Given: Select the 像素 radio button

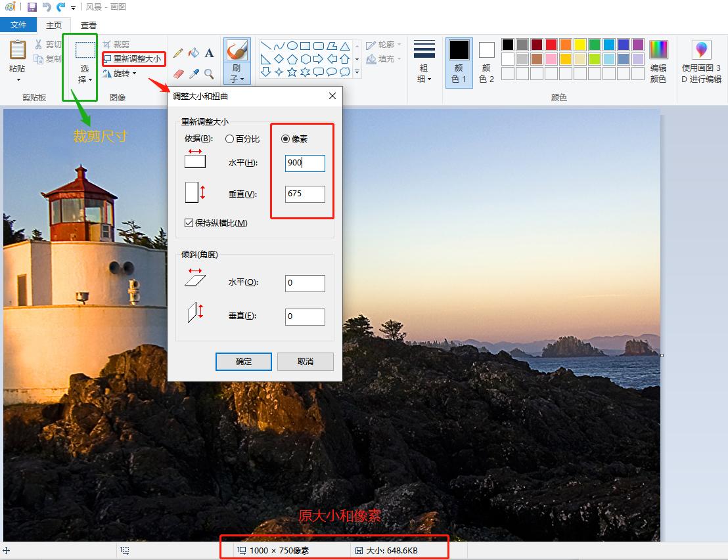Looking at the screenshot, I should (x=285, y=139).
